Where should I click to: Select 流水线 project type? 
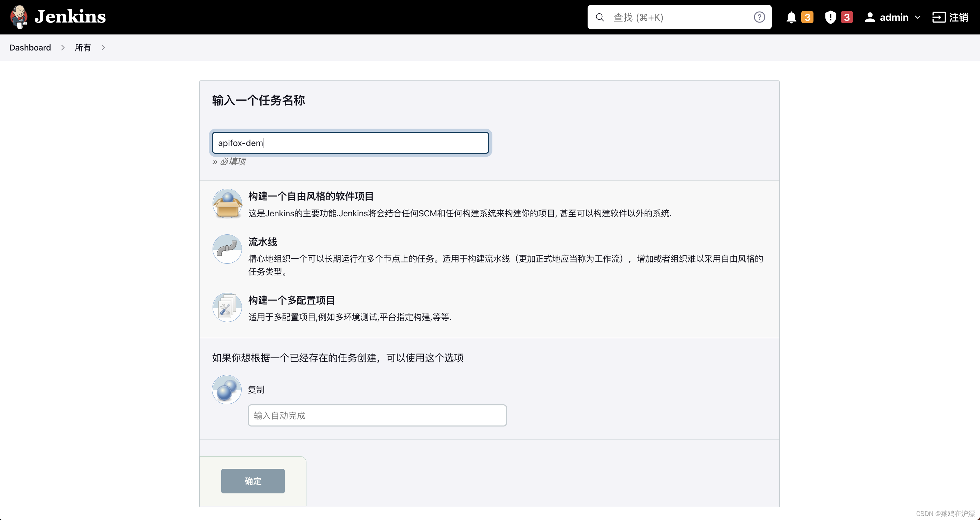click(x=262, y=242)
